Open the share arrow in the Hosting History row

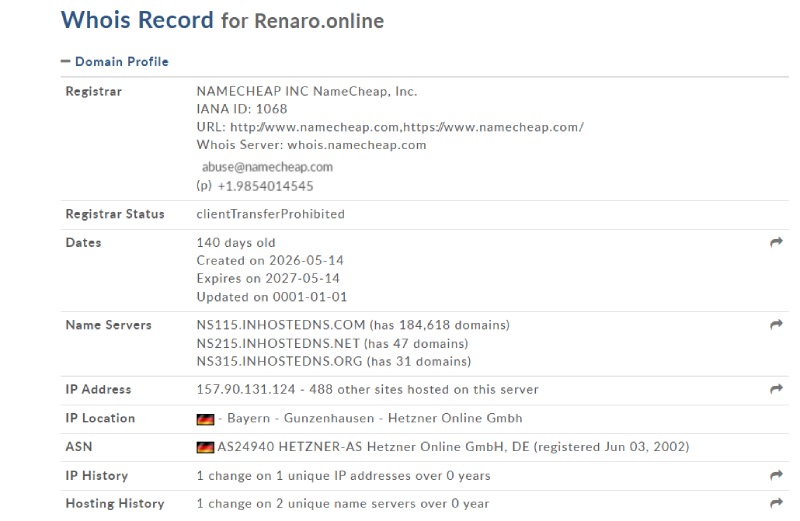tap(776, 503)
